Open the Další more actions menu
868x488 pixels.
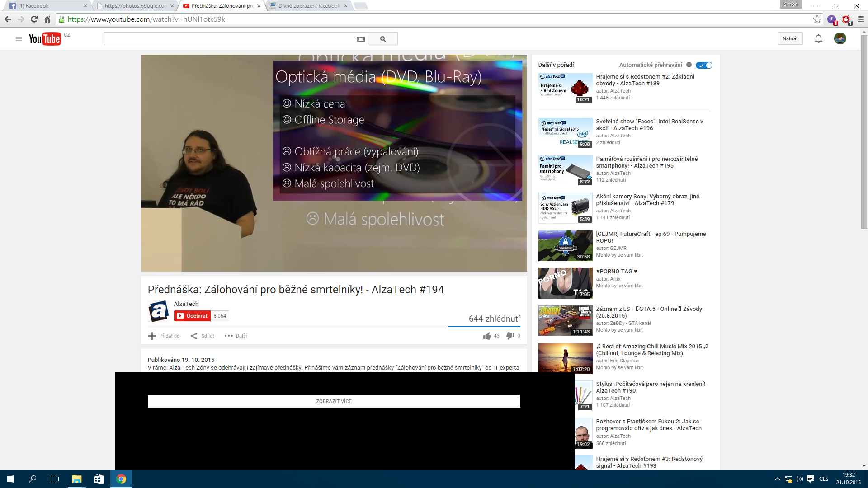tap(236, 336)
